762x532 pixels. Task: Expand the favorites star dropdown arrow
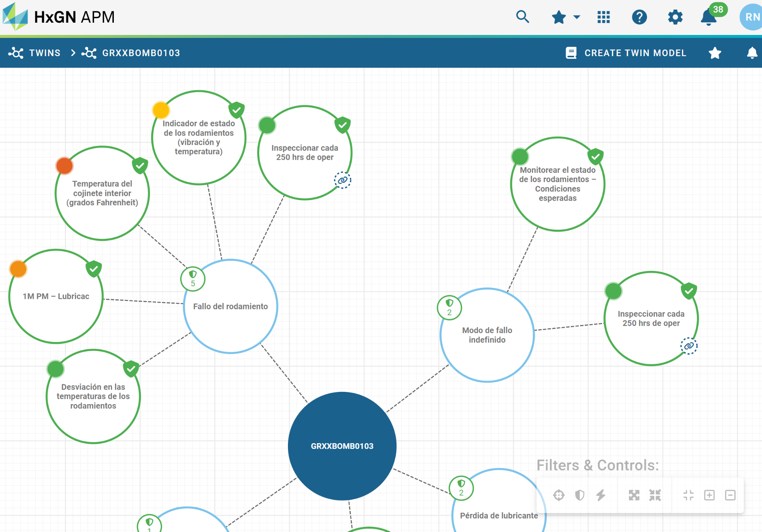[576, 17]
